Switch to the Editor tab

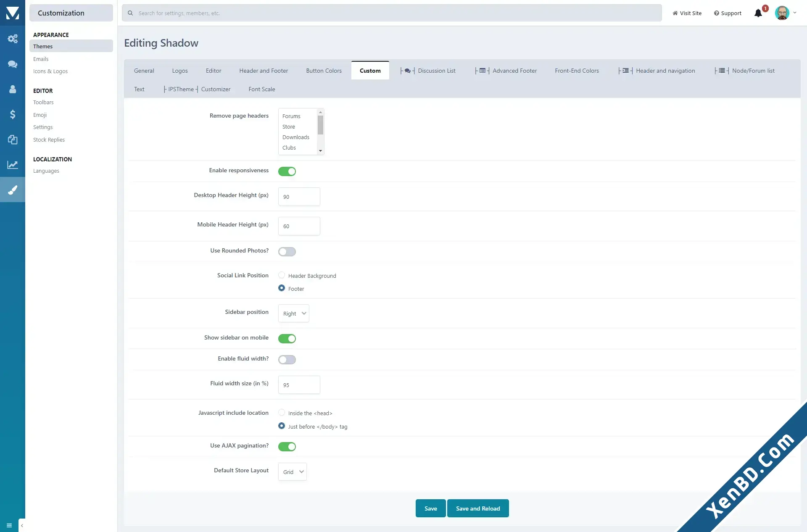tap(214, 71)
